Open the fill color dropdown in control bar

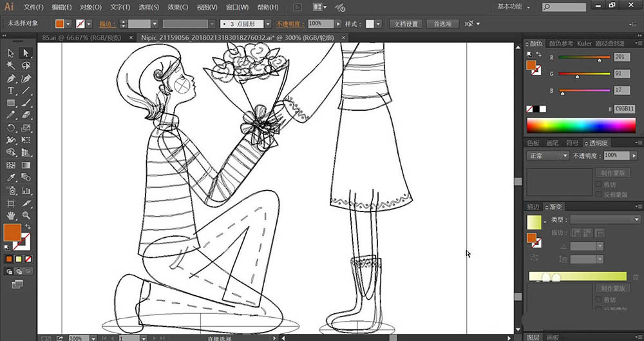[x=68, y=24]
